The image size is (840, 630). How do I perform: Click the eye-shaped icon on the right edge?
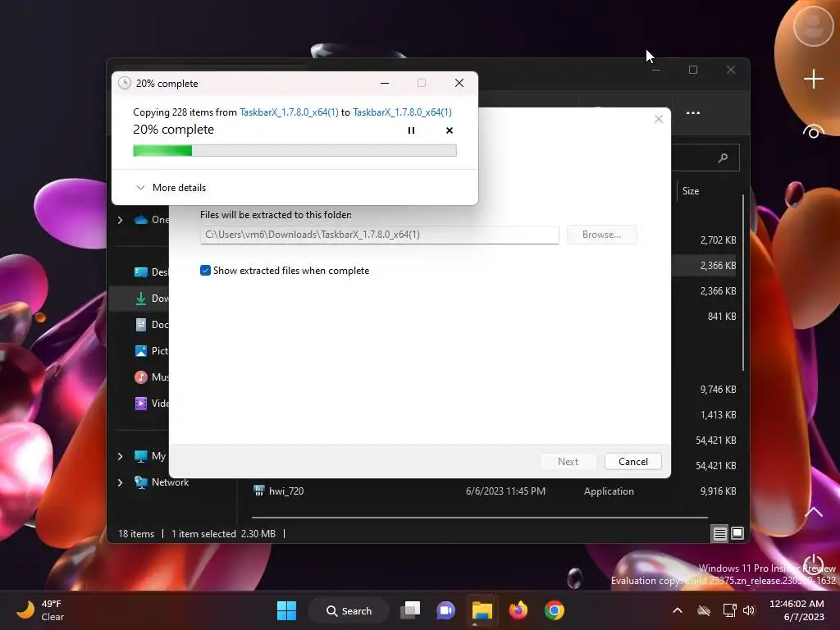tap(813, 132)
